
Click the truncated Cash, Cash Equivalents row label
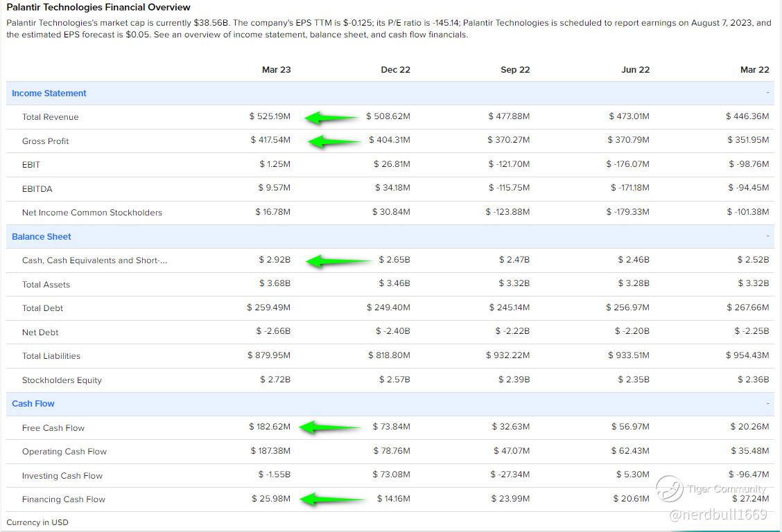(x=94, y=260)
